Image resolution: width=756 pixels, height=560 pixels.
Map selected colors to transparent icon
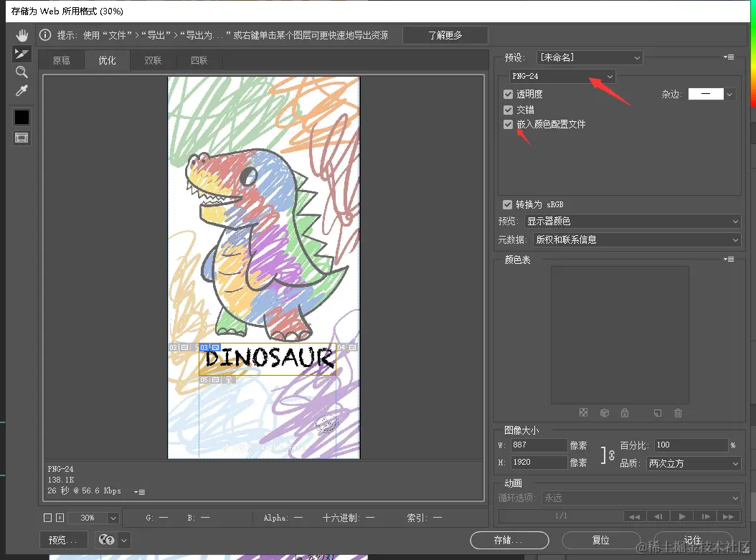click(583, 412)
